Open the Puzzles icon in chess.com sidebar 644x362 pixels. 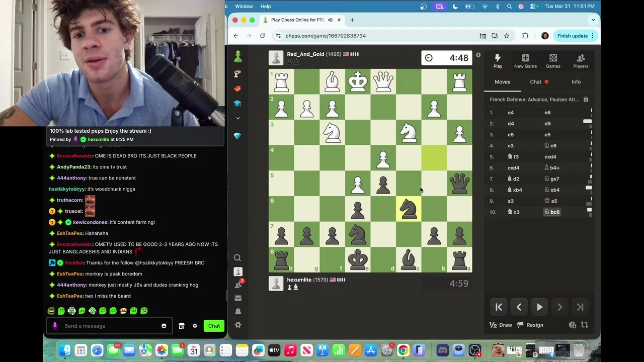tap(237, 74)
